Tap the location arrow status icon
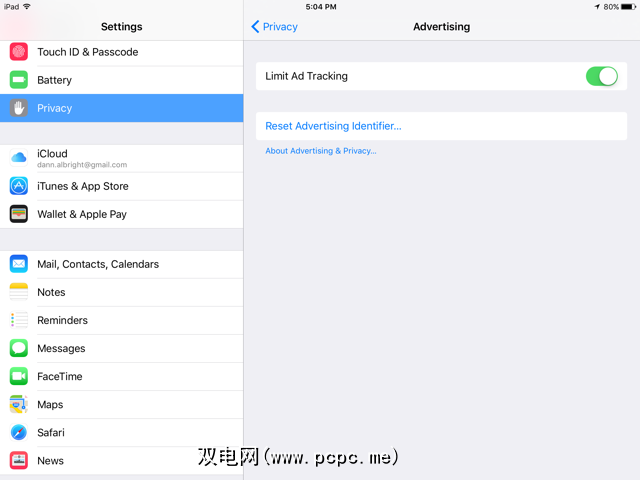Image resolution: width=640 pixels, height=480 pixels. click(597, 7)
